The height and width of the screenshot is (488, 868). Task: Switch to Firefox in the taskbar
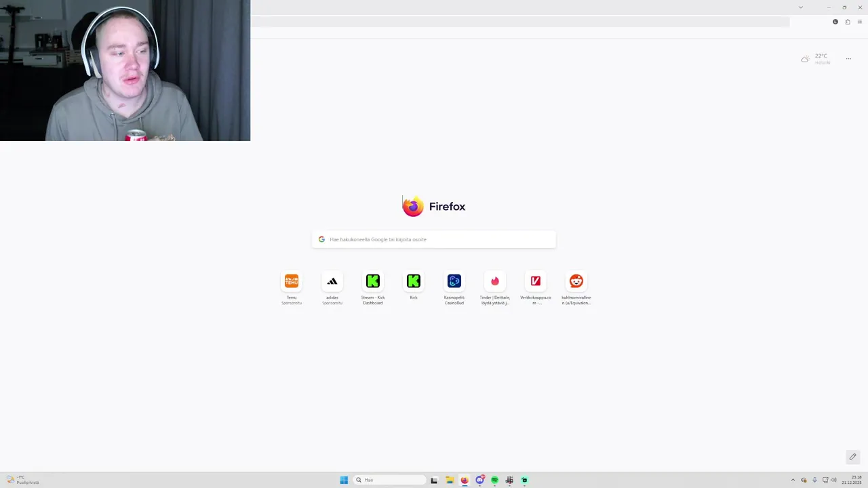tap(465, 480)
